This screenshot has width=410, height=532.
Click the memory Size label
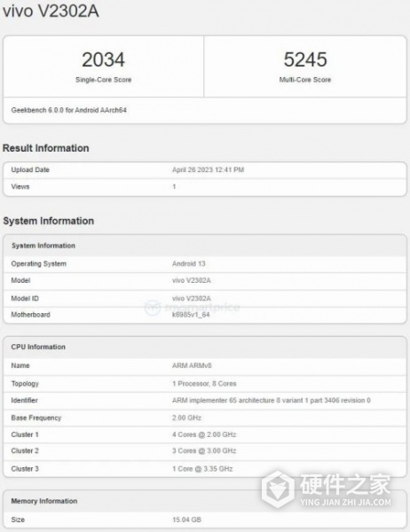[18, 520]
